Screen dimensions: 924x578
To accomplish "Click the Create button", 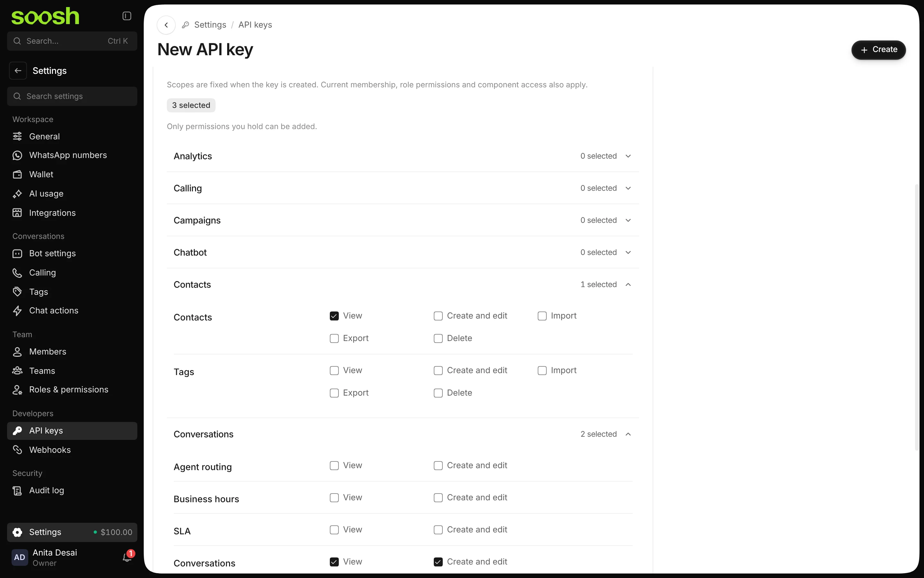I will pyautogui.click(x=878, y=50).
